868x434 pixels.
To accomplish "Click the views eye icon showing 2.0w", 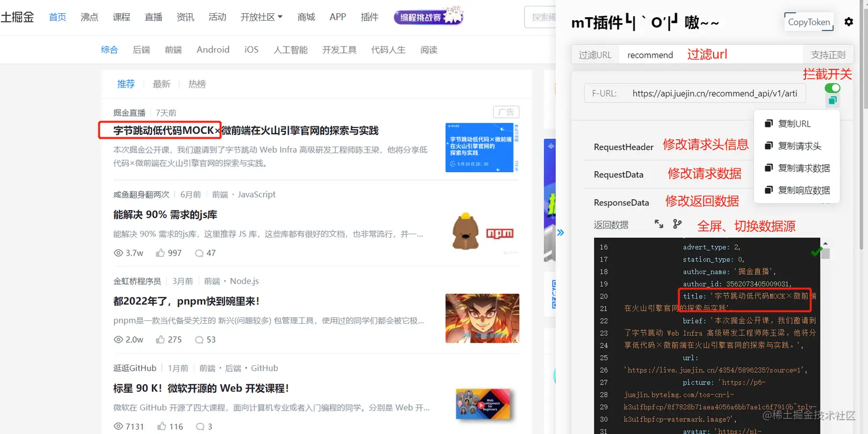I will (x=119, y=339).
